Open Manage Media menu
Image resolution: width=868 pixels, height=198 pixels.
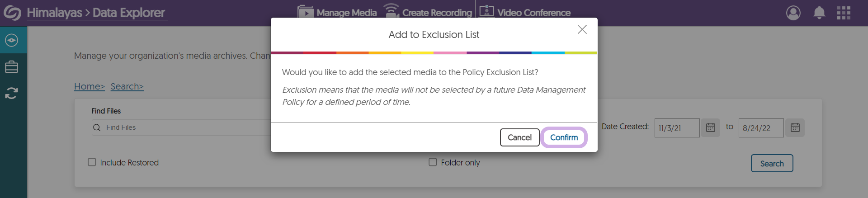(338, 13)
